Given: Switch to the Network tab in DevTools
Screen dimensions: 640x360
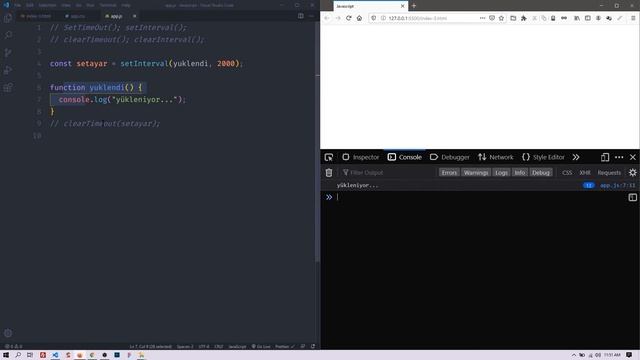Looking at the screenshot, I should (496, 157).
